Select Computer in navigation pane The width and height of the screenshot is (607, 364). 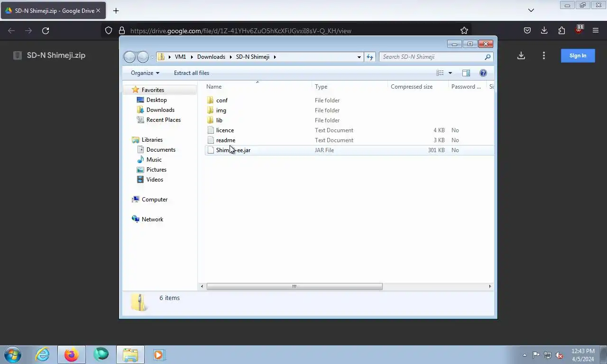pos(155,200)
